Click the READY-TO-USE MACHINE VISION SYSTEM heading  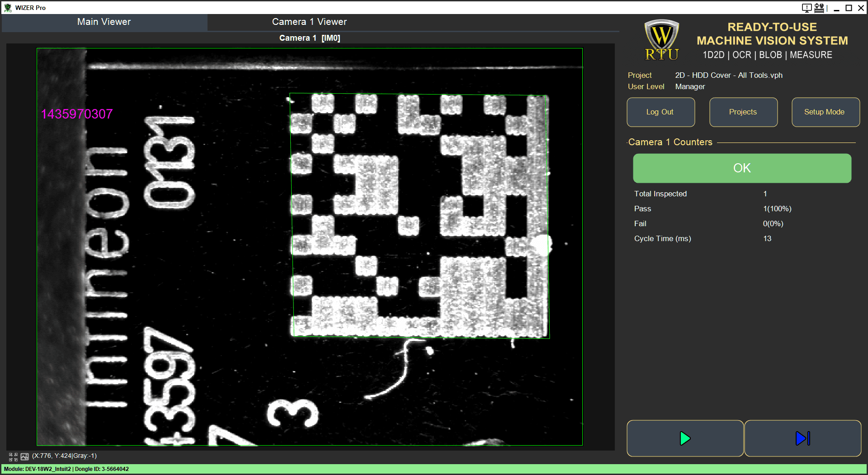click(772, 34)
